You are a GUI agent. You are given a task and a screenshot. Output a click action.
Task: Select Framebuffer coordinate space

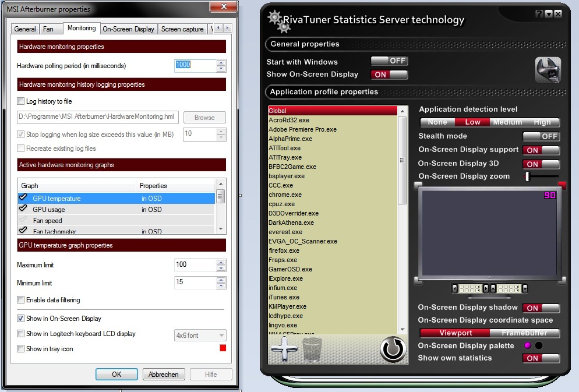pyautogui.click(x=524, y=333)
